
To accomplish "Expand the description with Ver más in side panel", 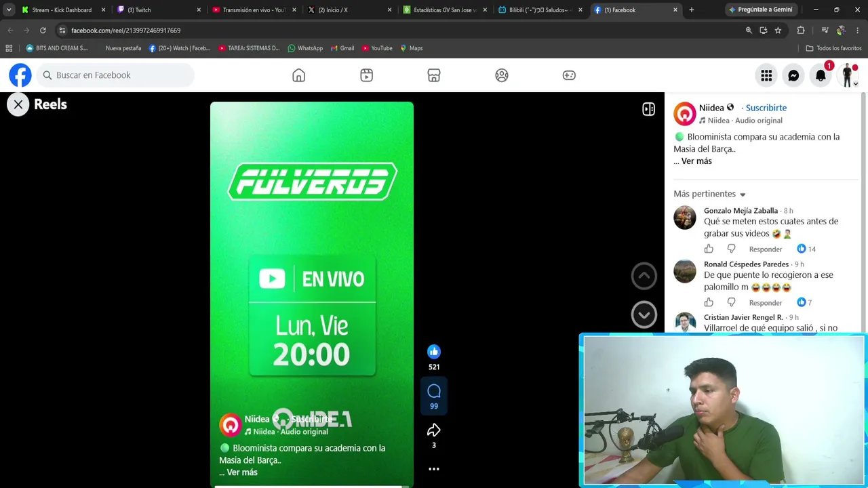I will coord(696,161).
